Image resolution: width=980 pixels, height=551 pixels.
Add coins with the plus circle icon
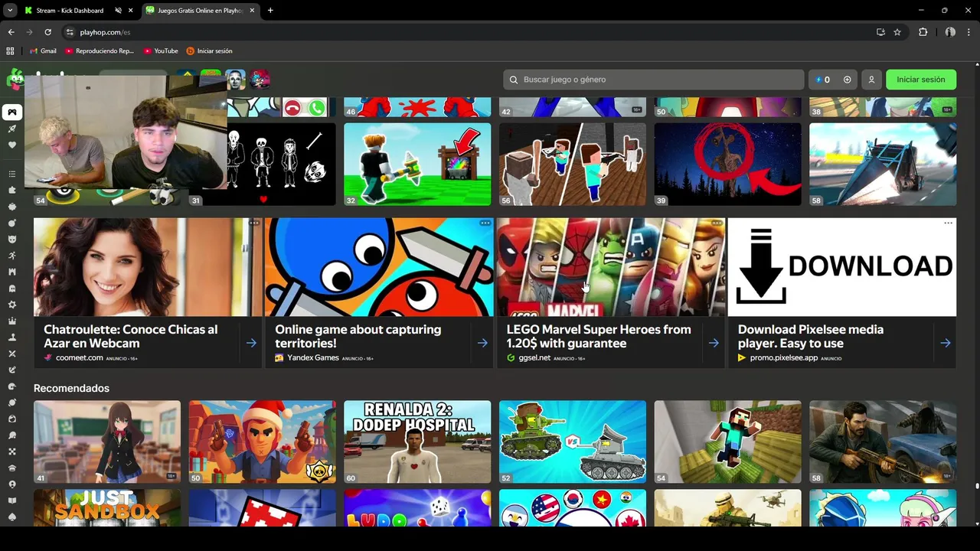click(x=847, y=80)
